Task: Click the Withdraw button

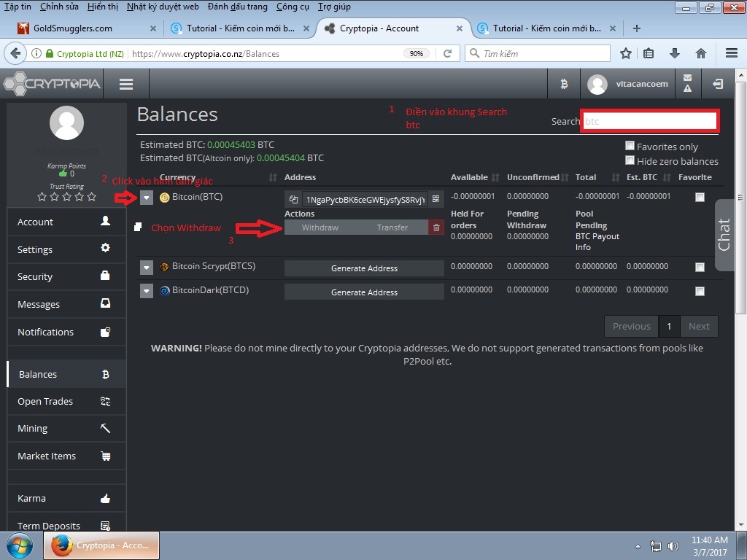Action: tap(320, 227)
